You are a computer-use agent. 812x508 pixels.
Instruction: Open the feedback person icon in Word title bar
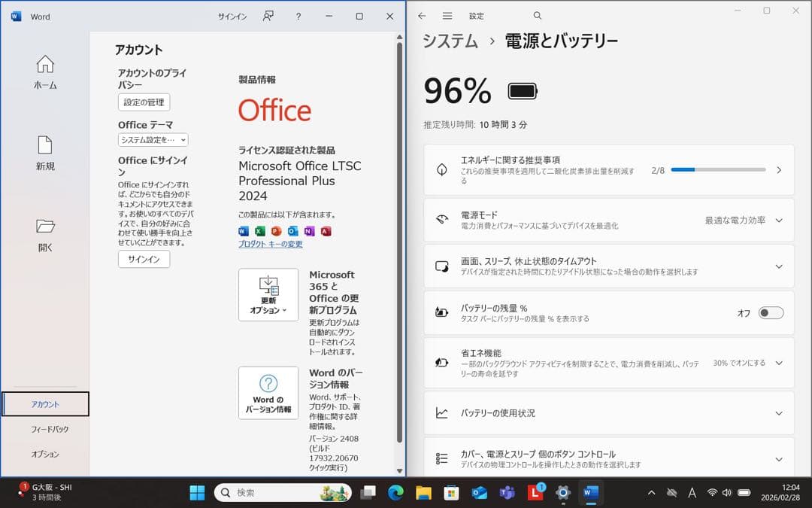coord(268,16)
